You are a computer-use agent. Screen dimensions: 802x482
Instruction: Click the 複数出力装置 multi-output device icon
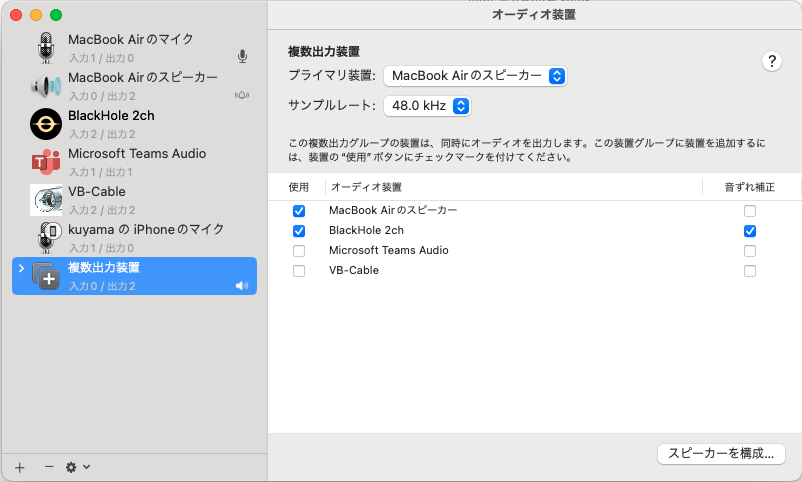(46, 276)
